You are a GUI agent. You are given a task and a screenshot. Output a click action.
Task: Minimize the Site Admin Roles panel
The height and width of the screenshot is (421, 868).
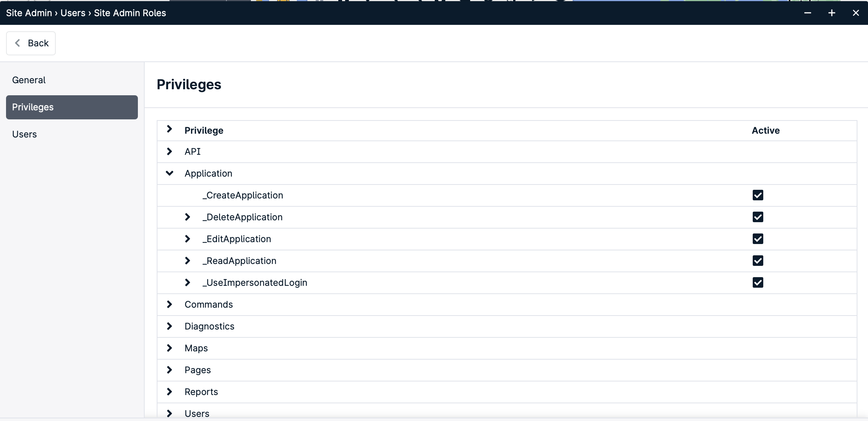pos(808,13)
